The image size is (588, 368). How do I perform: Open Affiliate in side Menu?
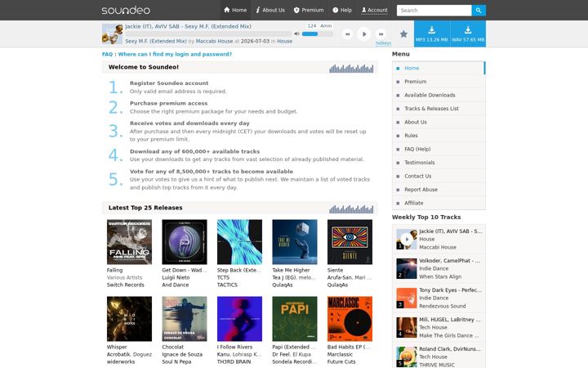pyautogui.click(x=439, y=203)
